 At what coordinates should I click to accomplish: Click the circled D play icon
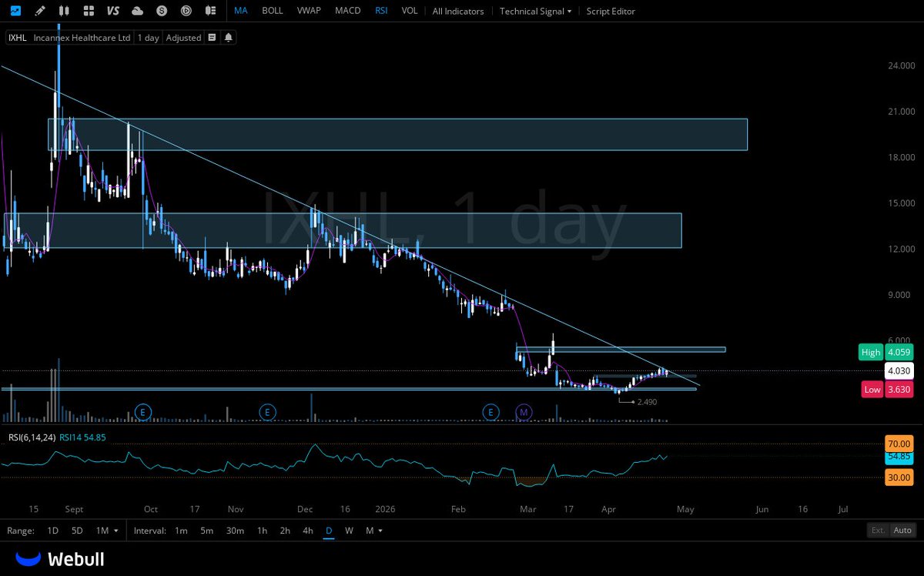[x=186, y=11]
